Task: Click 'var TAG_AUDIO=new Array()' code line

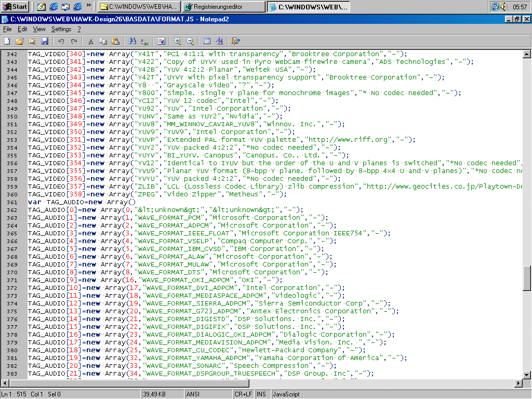Action: tap(82, 202)
